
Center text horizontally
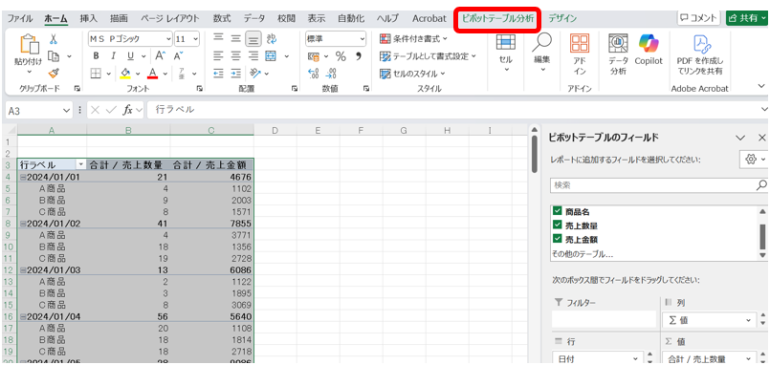point(236,56)
